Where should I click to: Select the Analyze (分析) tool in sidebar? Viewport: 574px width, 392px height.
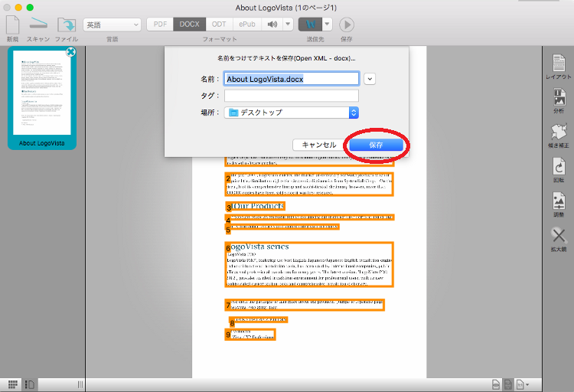tap(558, 98)
